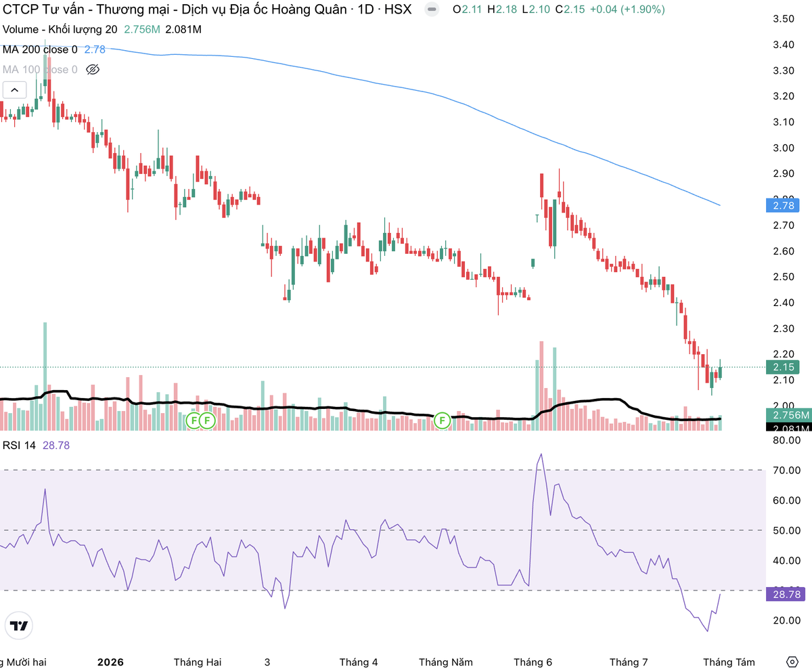Viewport: 812px width, 669px height.
Task: Click the TradingView logo icon
Action: point(20,626)
